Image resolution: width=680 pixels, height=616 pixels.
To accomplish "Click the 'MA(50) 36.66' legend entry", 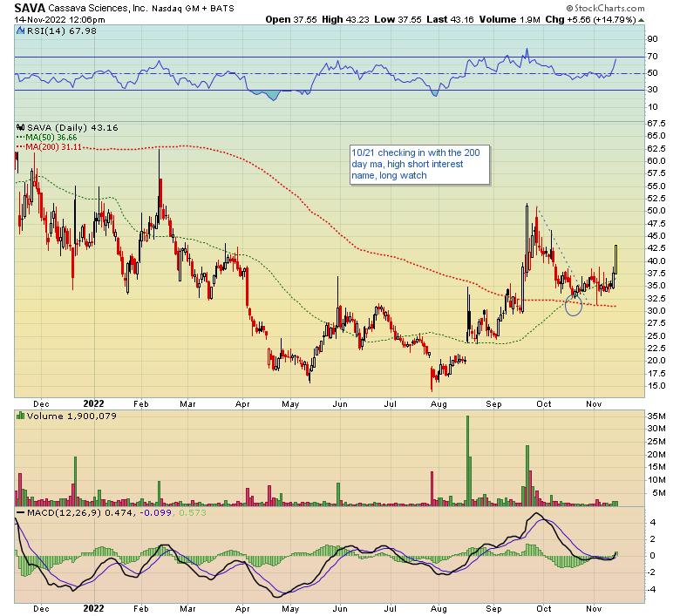I will point(47,137).
